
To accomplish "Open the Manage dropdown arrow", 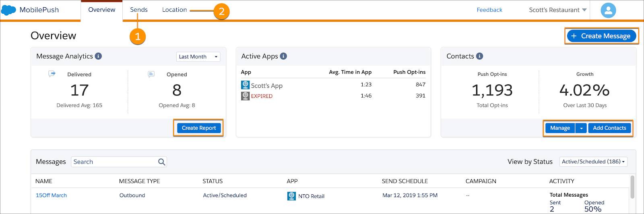I will tap(581, 128).
